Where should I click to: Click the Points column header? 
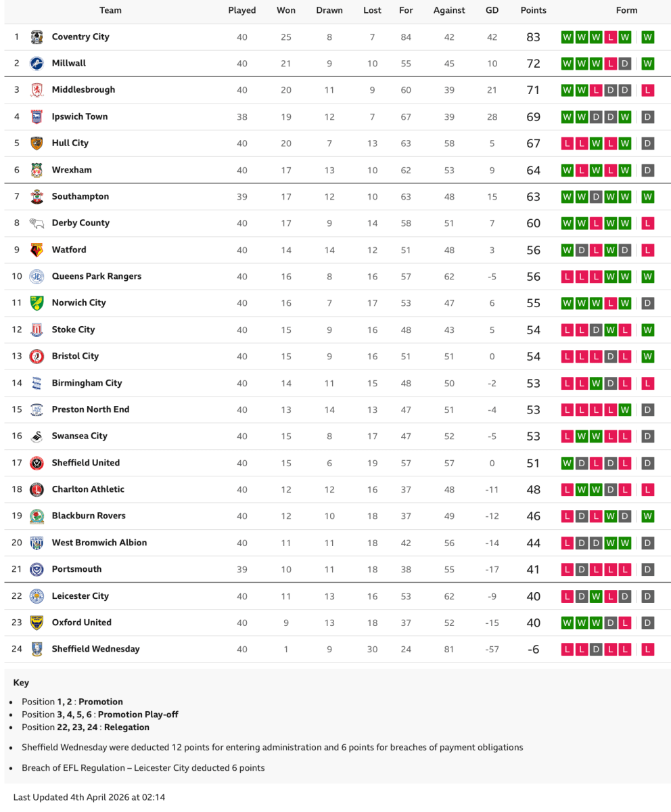click(533, 10)
